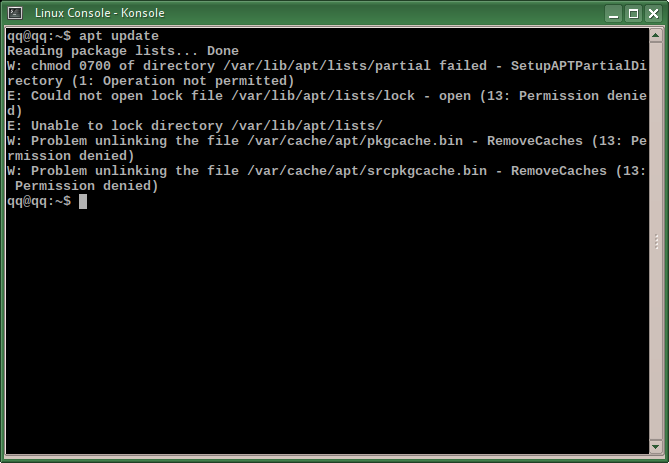Click the blinking terminal cursor block
The width and height of the screenshot is (669, 463).
point(83,201)
